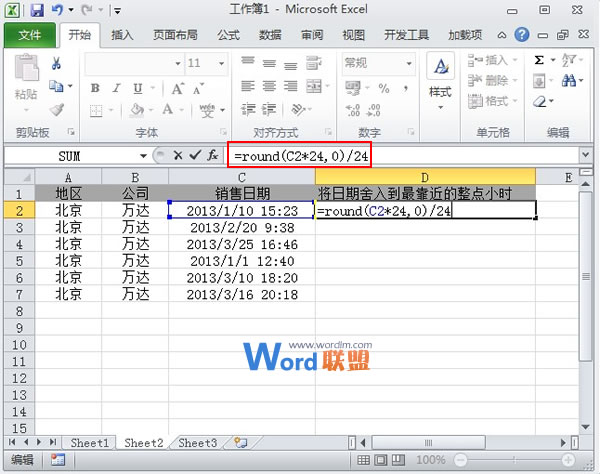The width and height of the screenshot is (600, 474).
Task: Open Excel Help question mark icon
Action: click(x=521, y=35)
